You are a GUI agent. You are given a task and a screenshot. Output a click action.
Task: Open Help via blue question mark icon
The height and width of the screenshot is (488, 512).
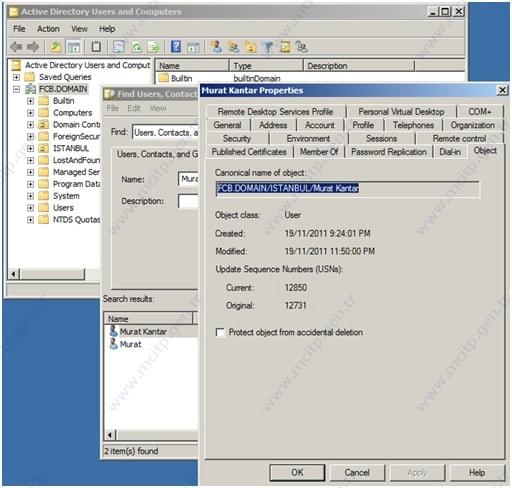point(176,47)
